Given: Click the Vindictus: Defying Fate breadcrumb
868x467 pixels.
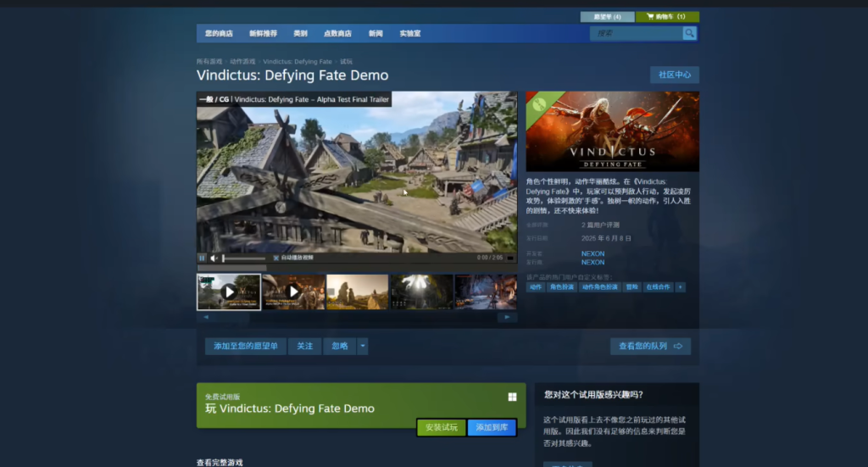Looking at the screenshot, I should click(x=298, y=61).
